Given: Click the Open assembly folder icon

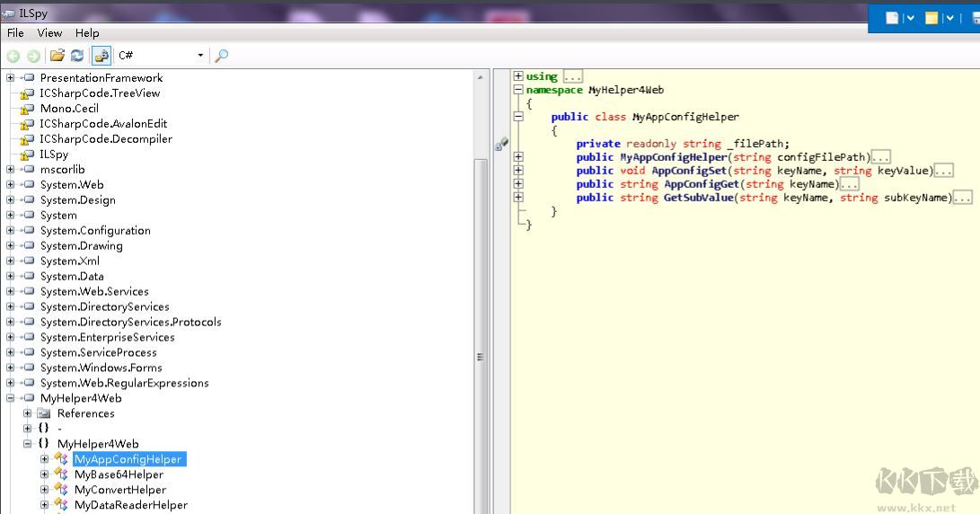Looking at the screenshot, I should click(x=57, y=56).
